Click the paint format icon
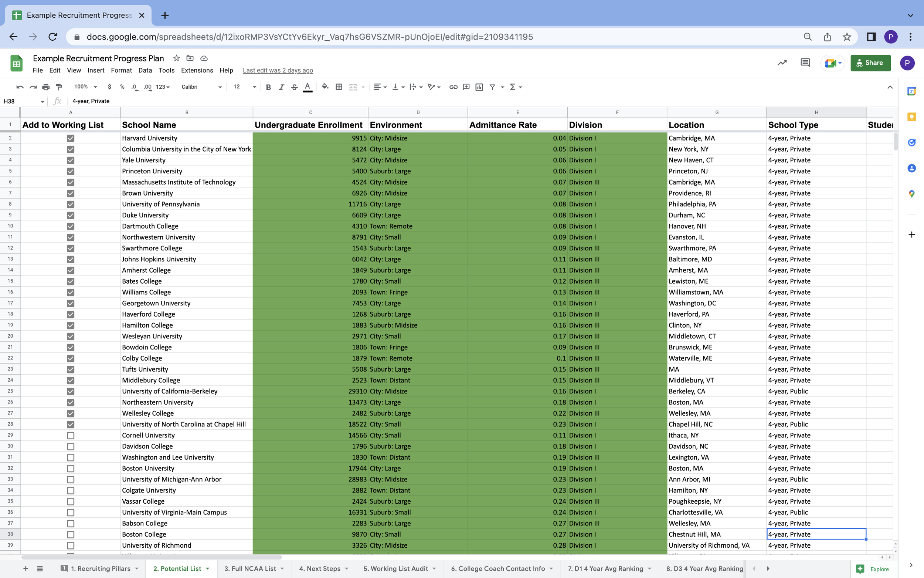This screenshot has height=578, width=924. tap(59, 87)
